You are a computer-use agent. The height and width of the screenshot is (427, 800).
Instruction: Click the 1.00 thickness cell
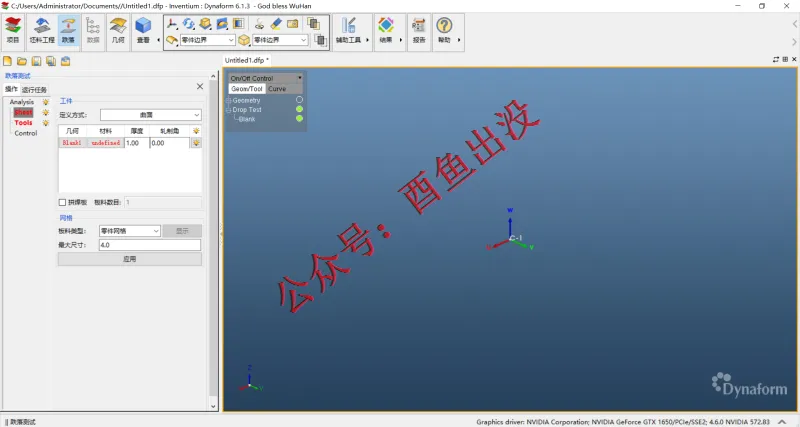point(137,143)
